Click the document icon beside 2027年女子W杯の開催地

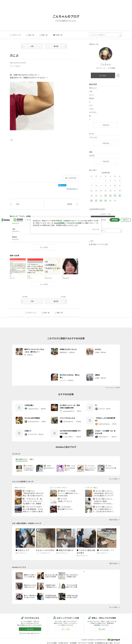coord(54,433)
